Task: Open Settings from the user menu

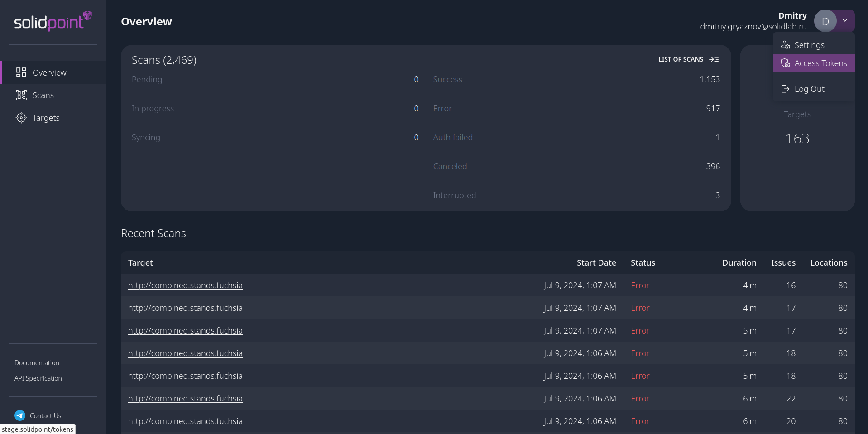Action: (809, 45)
